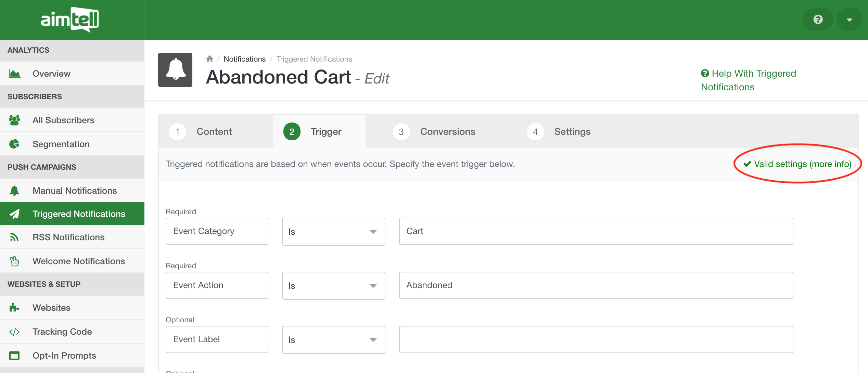Screen dimensions: 868x373
Task: Click the Abandoned Cart bell icon
Action: (175, 70)
